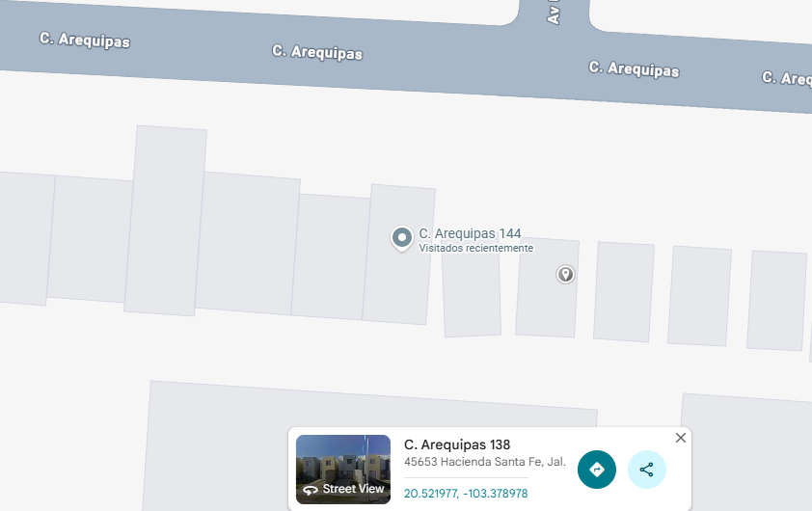Close the C. Arequipas 138 info card
This screenshot has height=511, width=812.
[x=681, y=438]
